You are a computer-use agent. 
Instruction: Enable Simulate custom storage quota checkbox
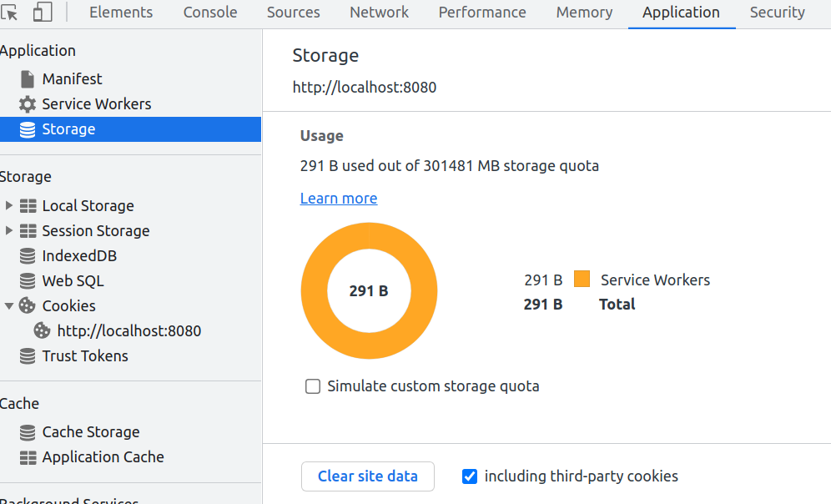click(x=313, y=386)
